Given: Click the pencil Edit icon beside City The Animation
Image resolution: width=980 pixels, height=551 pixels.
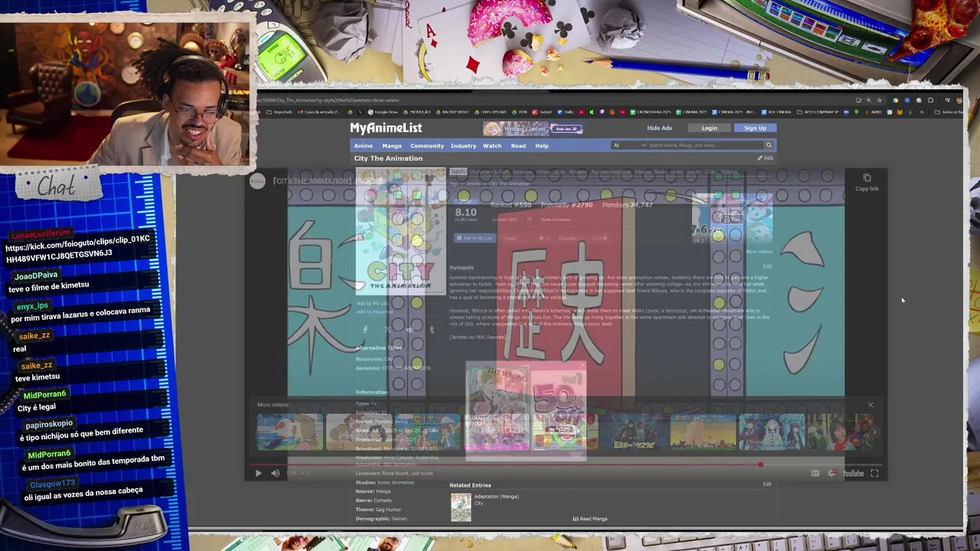Looking at the screenshot, I should (x=765, y=158).
